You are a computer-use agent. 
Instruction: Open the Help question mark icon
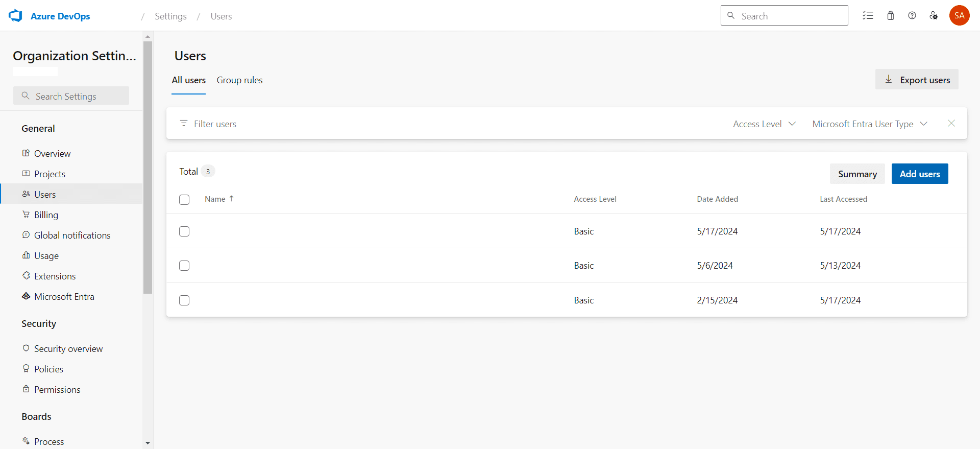tap(912, 16)
